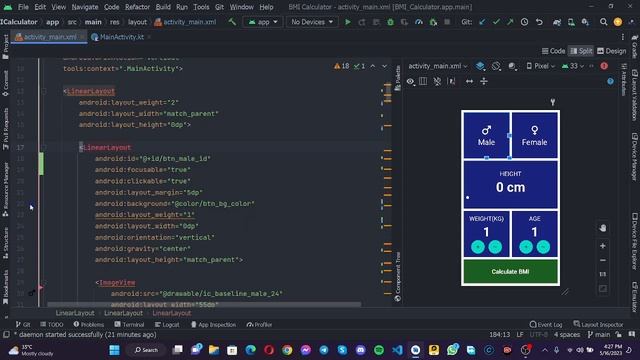Image resolution: width=640 pixels, height=360 pixels.
Task: Click the design surface layers icon
Action: coord(480,66)
